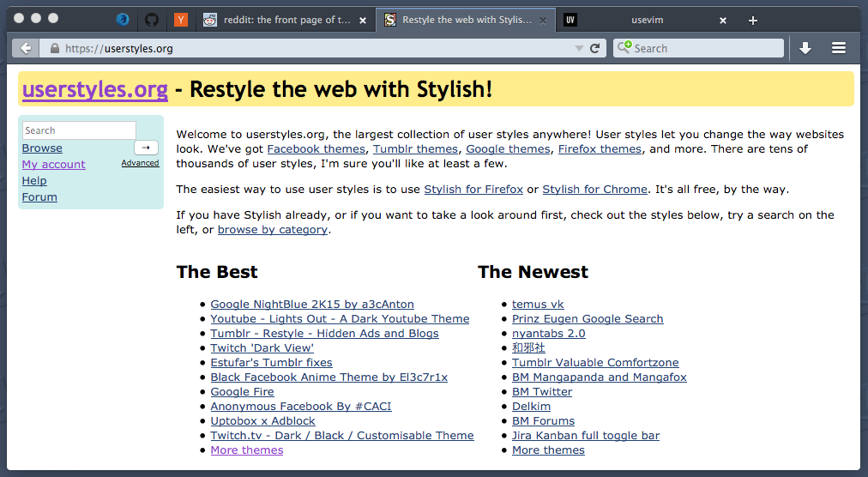Viewport: 868px width, 477px height.
Task: Click More themes under The Best
Action: (247, 450)
